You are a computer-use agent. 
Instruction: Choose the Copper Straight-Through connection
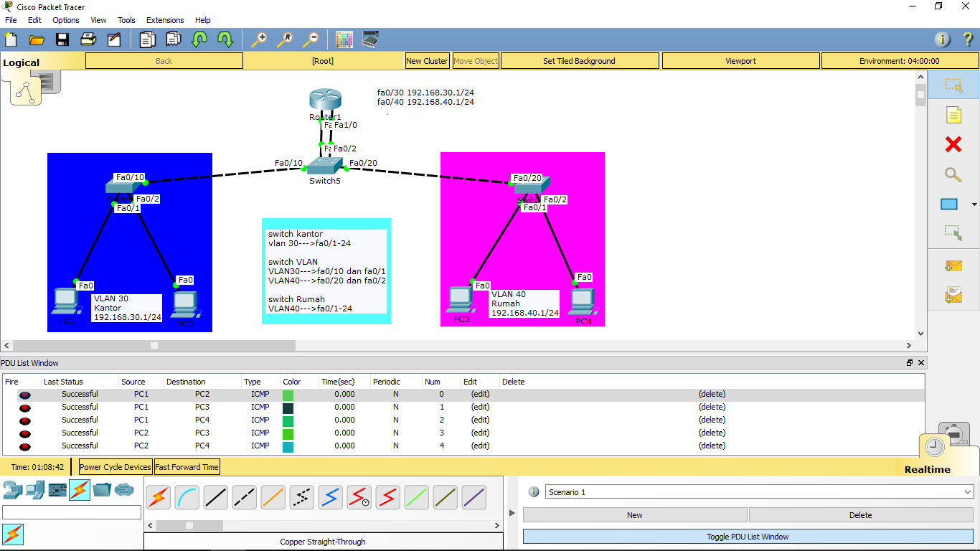215,497
